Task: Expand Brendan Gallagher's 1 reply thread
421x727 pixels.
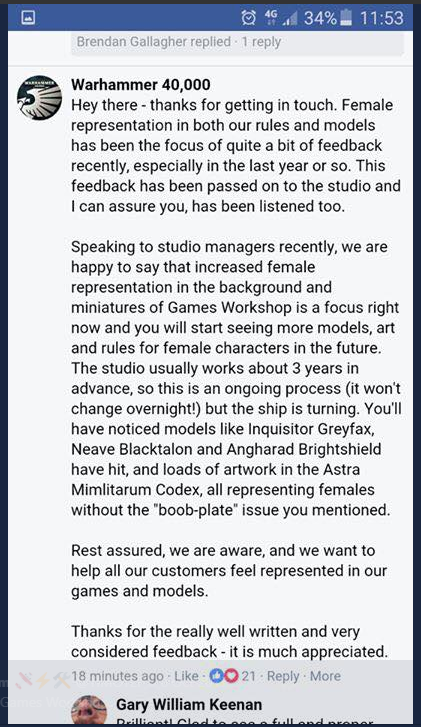Action: click(179, 42)
